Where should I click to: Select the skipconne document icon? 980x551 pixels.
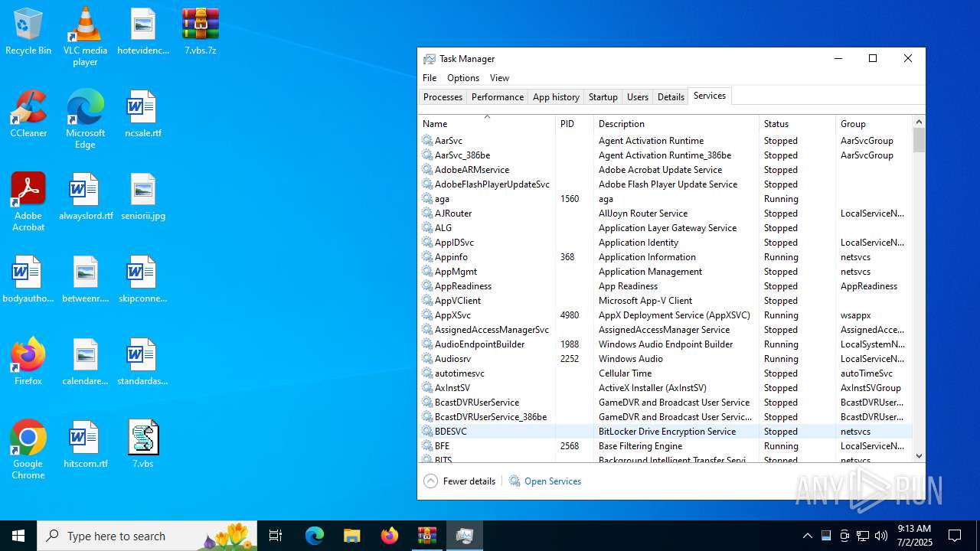[x=143, y=280]
